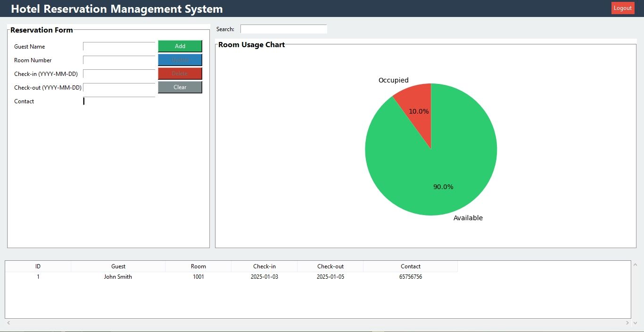Sort by Check-in column header
The image size is (644, 332).
(264, 266)
